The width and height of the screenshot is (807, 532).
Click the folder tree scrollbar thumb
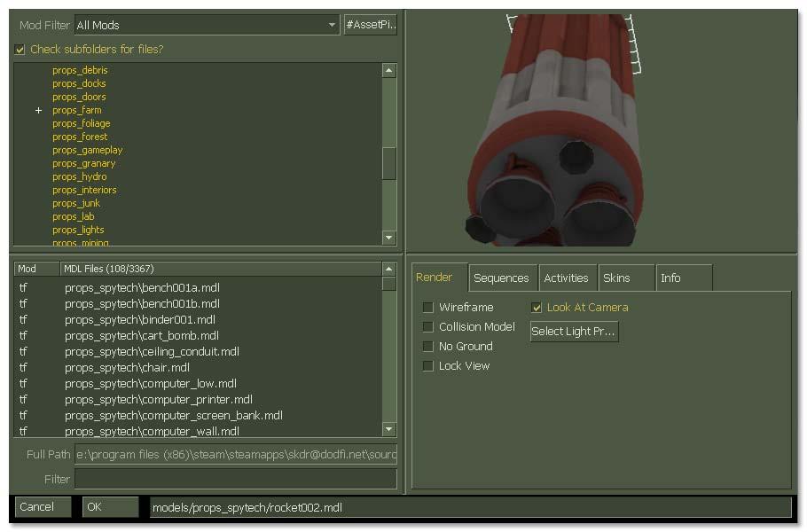click(x=389, y=164)
